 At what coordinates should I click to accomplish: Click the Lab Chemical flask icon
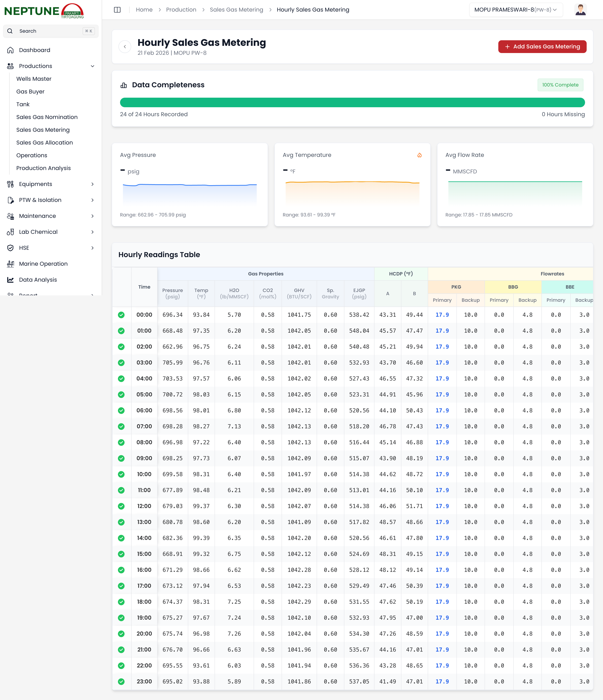click(11, 232)
